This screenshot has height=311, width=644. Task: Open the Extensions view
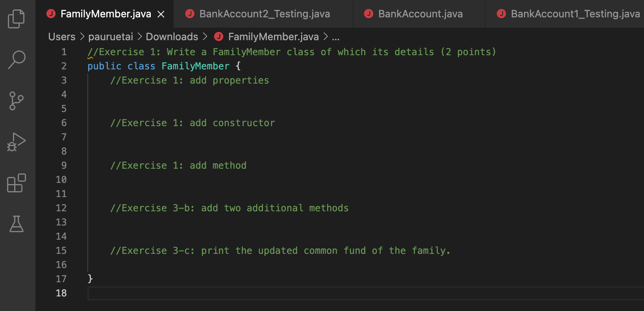click(16, 183)
